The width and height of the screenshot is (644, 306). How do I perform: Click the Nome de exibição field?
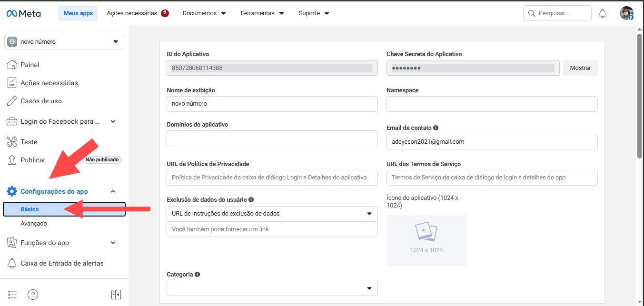coord(272,104)
